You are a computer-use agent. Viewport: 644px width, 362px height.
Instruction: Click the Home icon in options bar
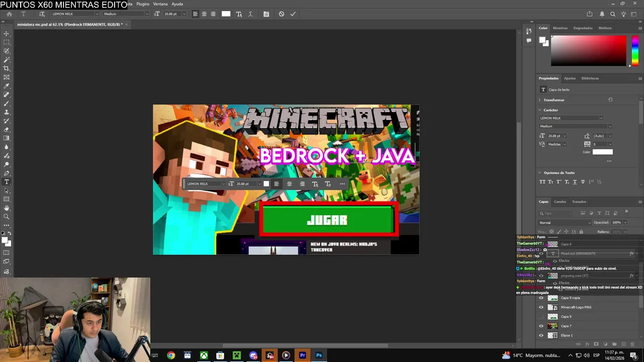click(x=9, y=14)
